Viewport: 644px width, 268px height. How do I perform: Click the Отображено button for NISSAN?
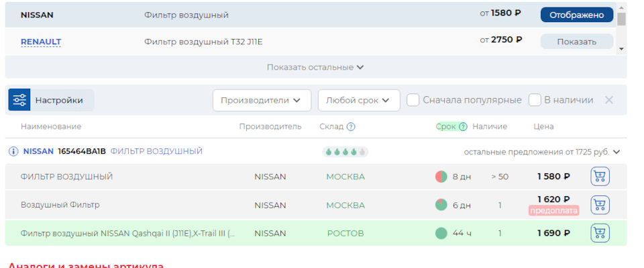(577, 15)
